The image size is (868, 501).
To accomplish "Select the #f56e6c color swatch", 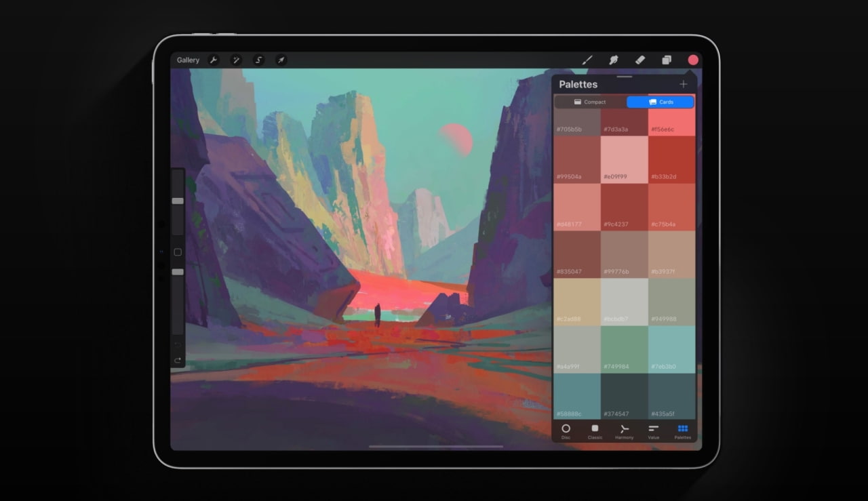I will click(671, 122).
